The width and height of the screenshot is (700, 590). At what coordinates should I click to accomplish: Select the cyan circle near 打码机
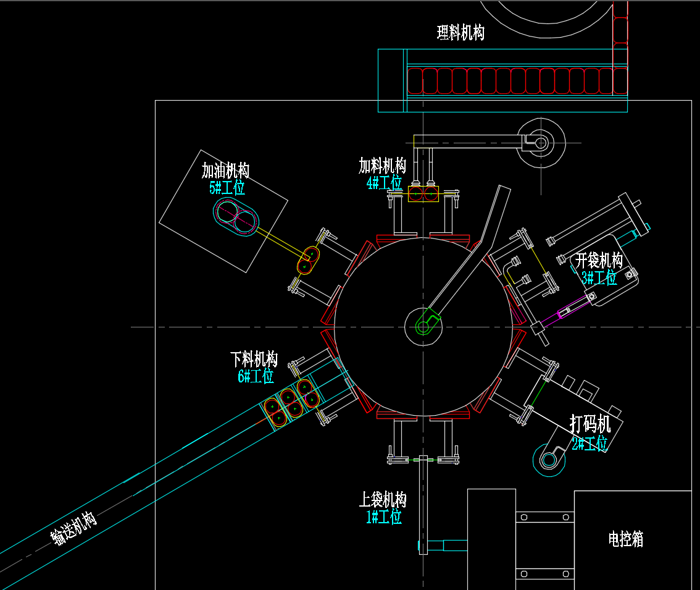[x=549, y=460]
